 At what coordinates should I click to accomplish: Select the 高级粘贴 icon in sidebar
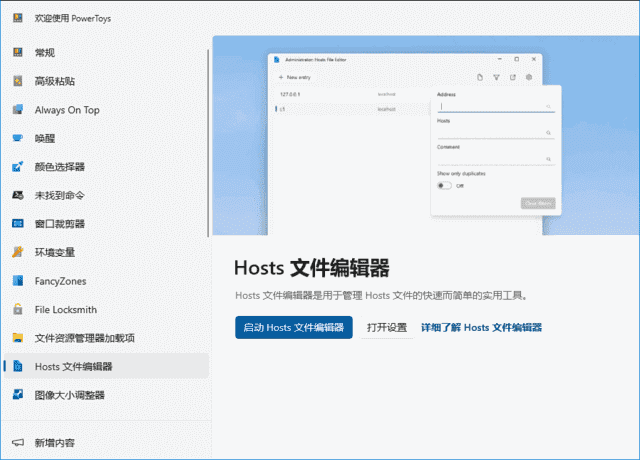[x=17, y=81]
